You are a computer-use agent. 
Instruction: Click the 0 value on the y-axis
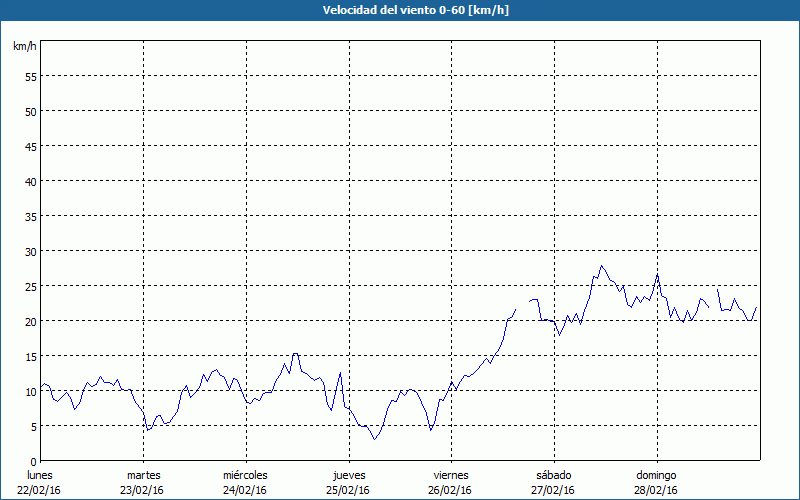click(x=33, y=461)
